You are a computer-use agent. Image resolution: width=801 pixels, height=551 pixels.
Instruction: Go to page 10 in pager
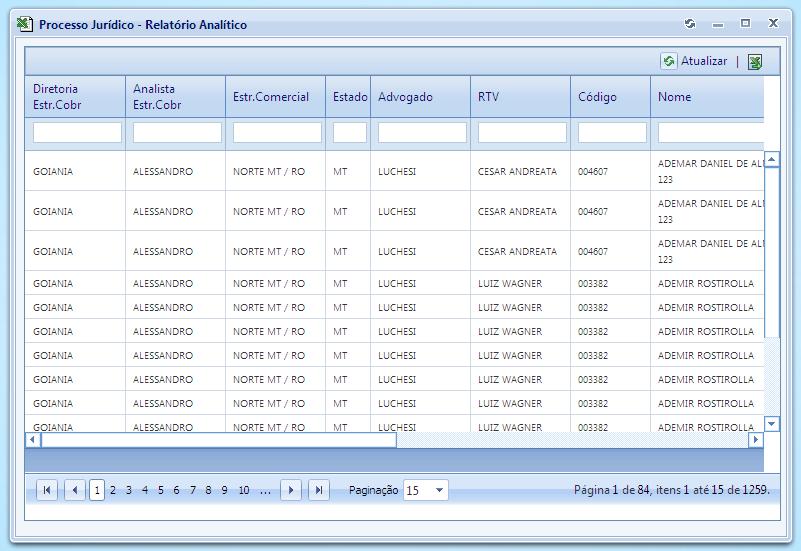pos(244,490)
